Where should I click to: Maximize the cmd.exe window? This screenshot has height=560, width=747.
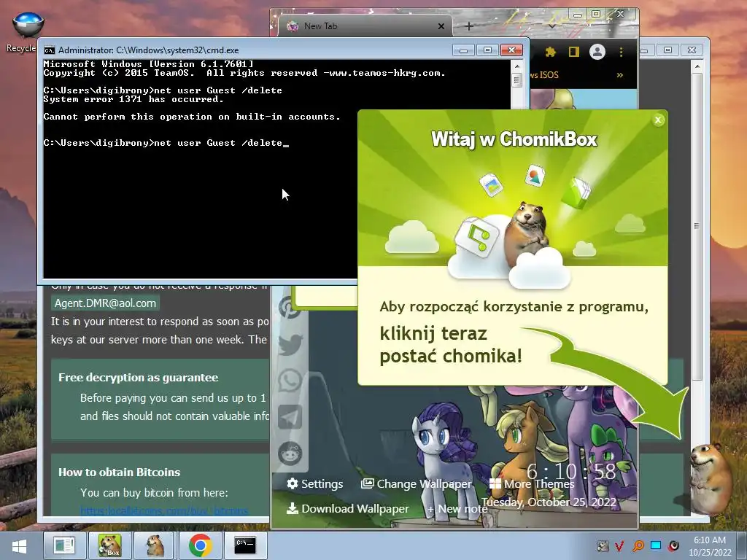[x=487, y=50]
